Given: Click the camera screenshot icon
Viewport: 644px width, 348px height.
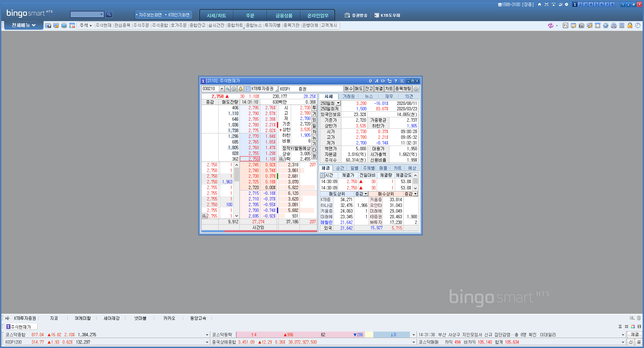Looking at the screenshot, I should 582,25.
